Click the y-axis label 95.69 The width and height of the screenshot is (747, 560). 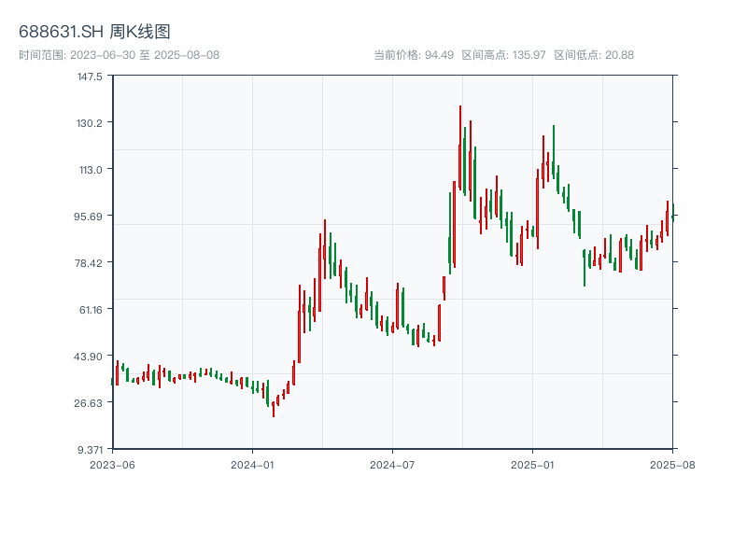click(88, 217)
